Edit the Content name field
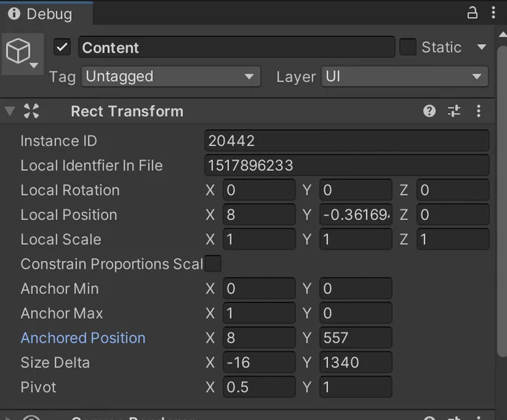507x420 pixels. coord(236,47)
